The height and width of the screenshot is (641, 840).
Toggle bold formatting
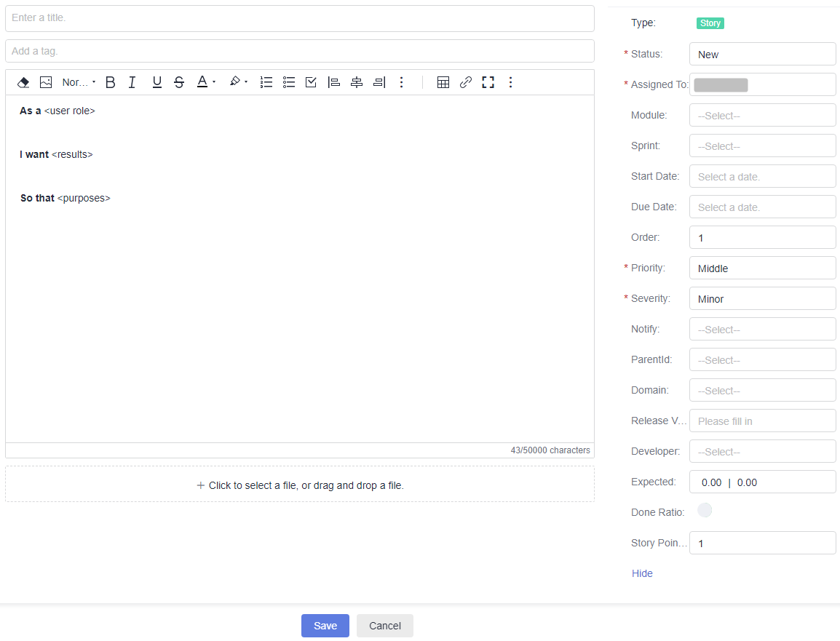coord(111,82)
